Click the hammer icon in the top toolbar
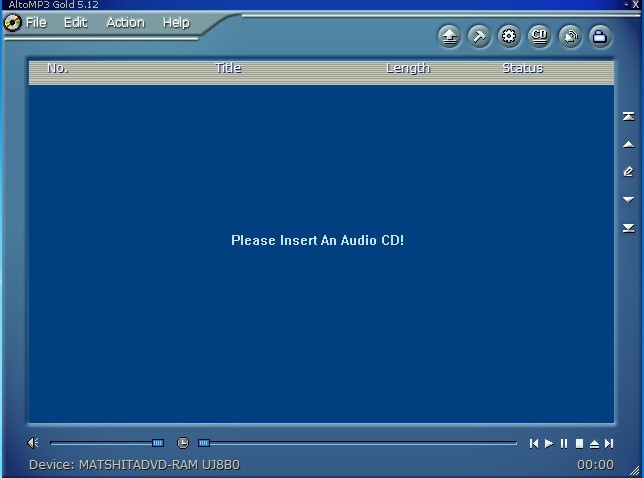 479,37
